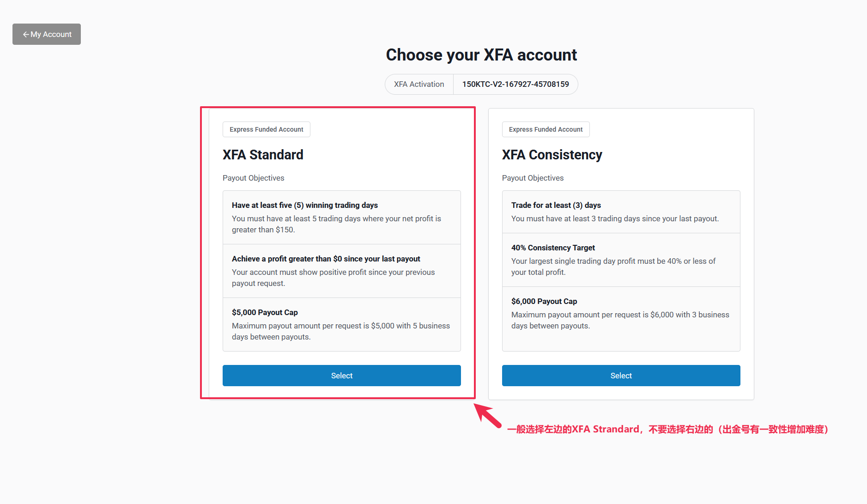Click the XFA Activation label

point(419,84)
